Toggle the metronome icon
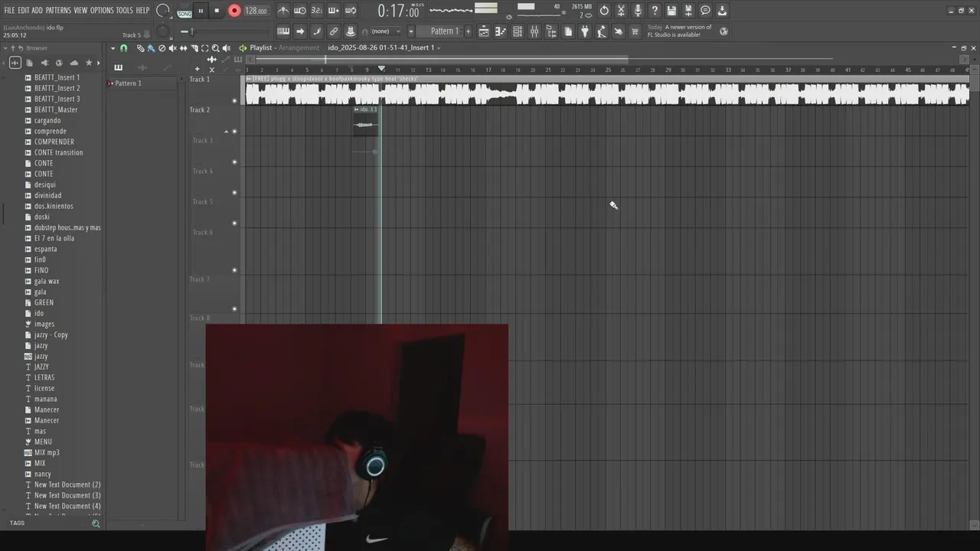980x551 pixels. [283, 11]
